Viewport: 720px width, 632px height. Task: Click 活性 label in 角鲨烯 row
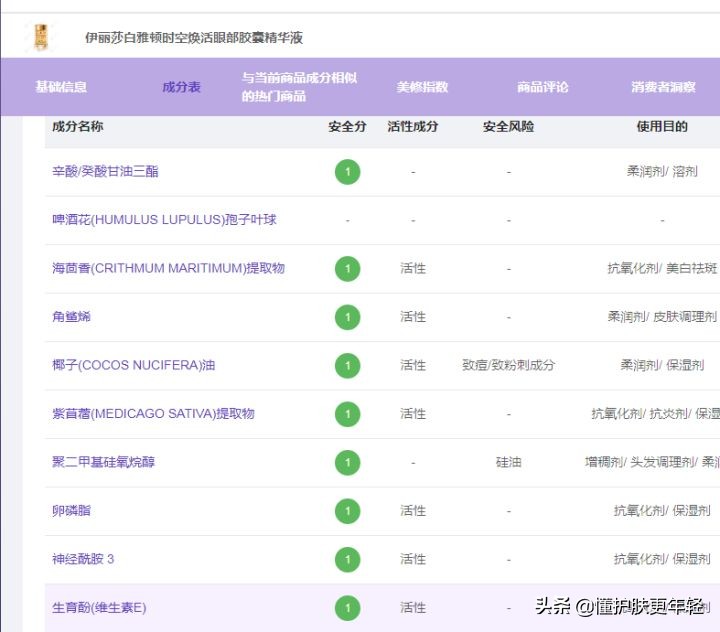point(413,317)
